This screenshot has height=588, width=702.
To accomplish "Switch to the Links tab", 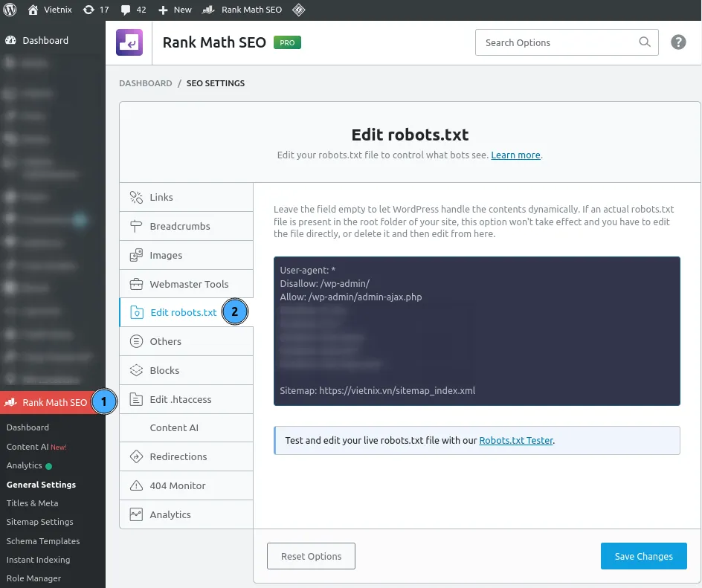I will 186,197.
